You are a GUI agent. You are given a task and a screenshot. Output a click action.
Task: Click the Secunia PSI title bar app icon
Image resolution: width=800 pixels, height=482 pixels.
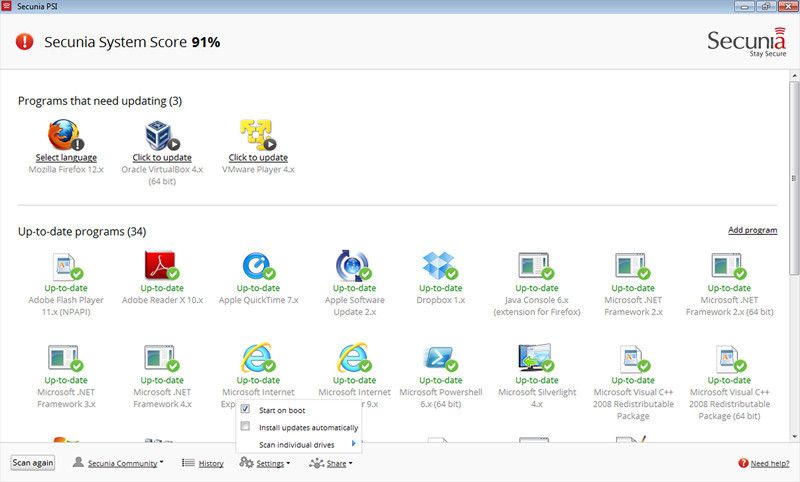[x=6, y=6]
